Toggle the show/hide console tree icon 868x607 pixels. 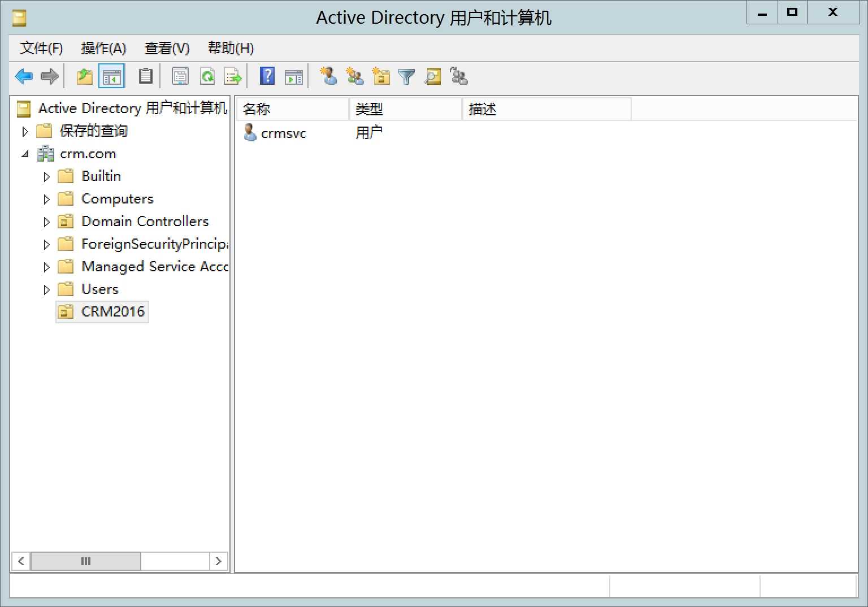click(x=111, y=76)
